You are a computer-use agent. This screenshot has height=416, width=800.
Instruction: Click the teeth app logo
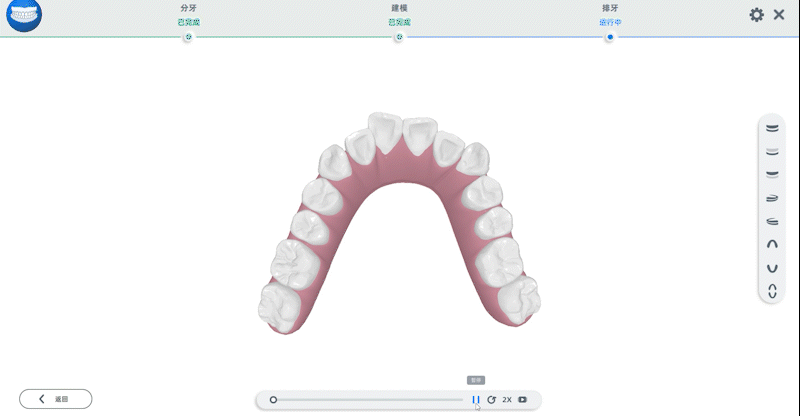click(23, 17)
